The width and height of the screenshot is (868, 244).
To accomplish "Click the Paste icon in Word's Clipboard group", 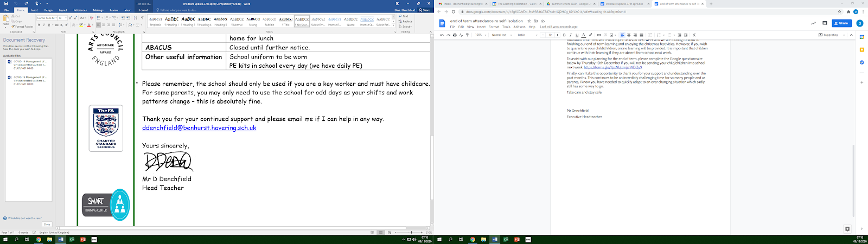I will click(6, 19).
